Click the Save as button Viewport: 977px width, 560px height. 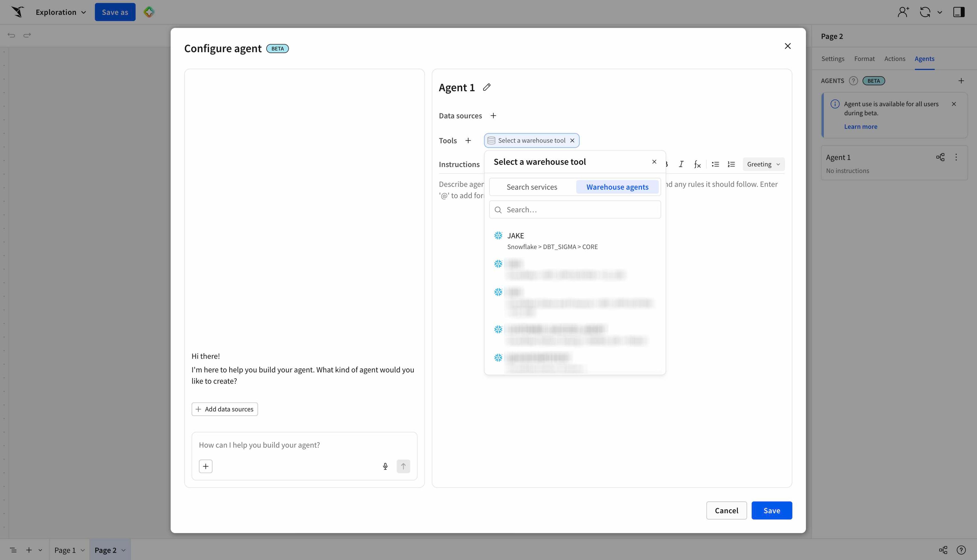pyautogui.click(x=115, y=12)
